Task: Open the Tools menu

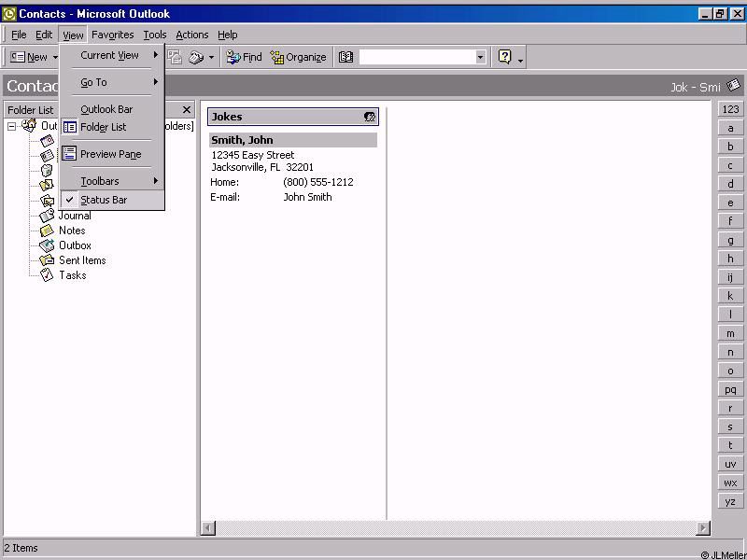Action: [x=155, y=35]
